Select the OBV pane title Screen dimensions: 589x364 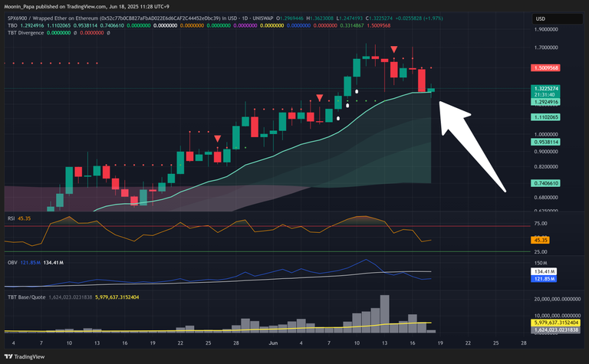tap(12, 262)
